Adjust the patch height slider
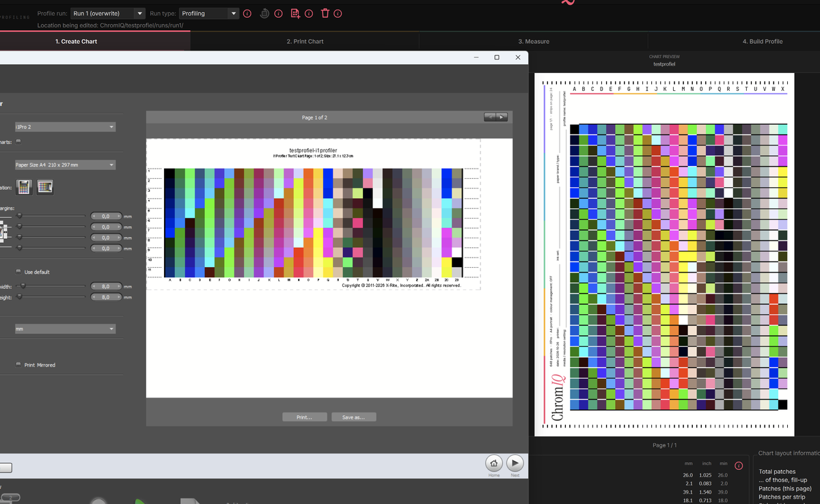This screenshot has width=820, height=504. [52, 297]
